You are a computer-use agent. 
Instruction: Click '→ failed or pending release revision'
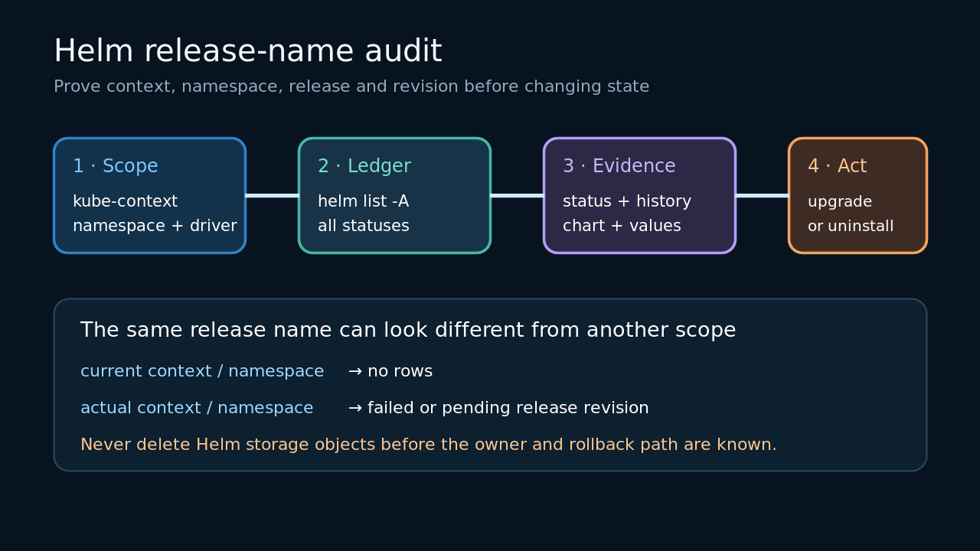498,408
